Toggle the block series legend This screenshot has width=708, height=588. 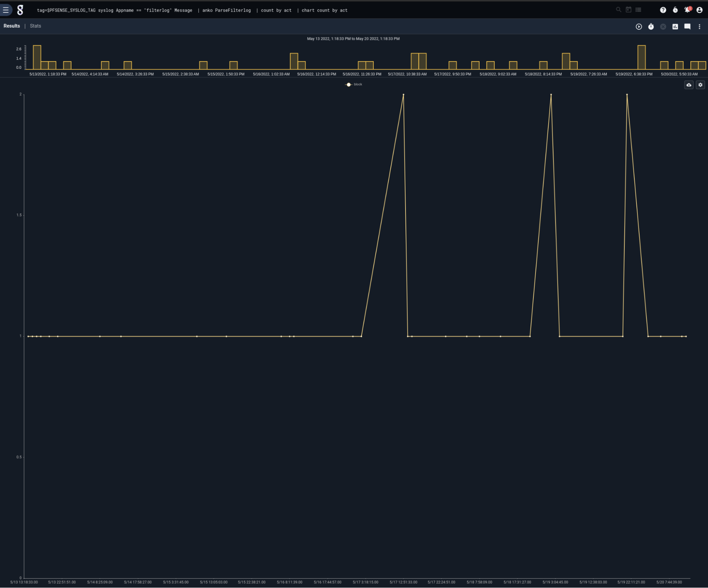(x=353, y=85)
